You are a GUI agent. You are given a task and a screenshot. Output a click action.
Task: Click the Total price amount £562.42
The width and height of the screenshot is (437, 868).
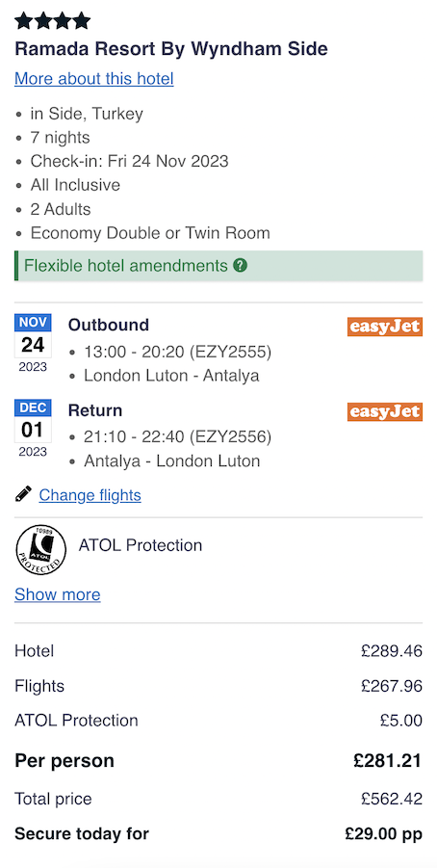392,799
